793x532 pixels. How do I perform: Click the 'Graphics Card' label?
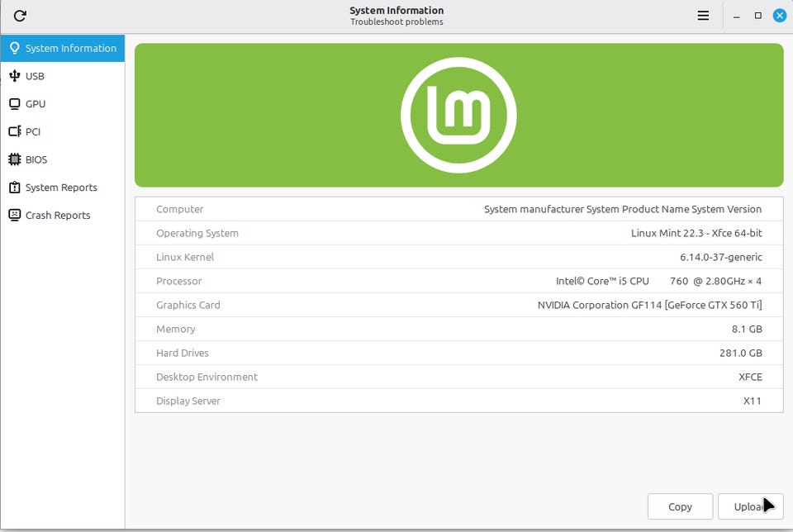[x=188, y=305]
